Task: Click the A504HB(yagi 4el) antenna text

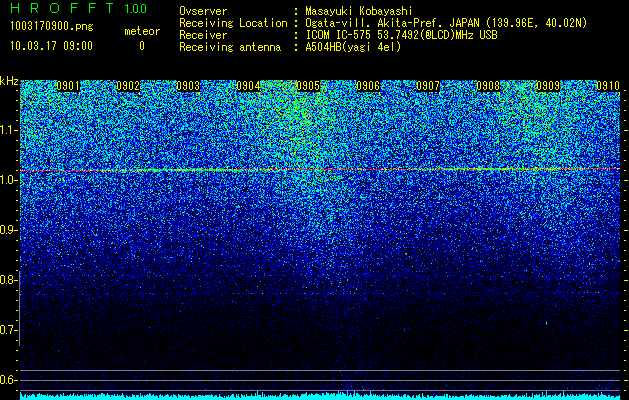Action: [x=353, y=47]
